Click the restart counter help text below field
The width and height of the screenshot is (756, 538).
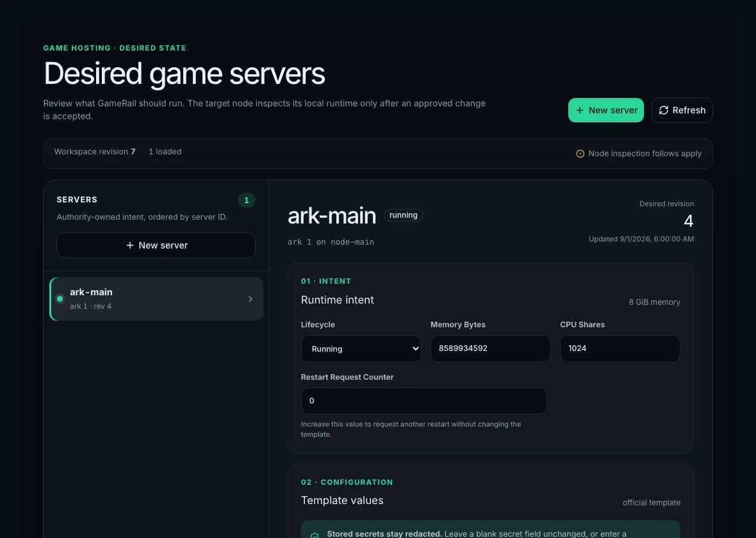tap(411, 429)
